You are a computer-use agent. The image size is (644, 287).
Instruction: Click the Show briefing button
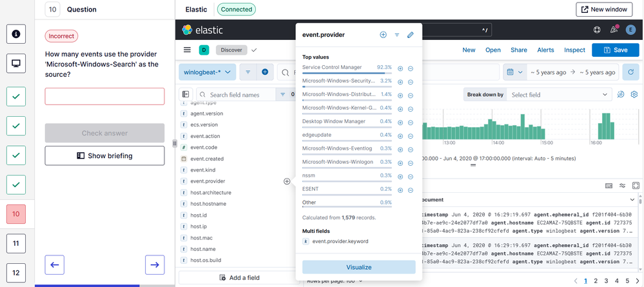(104, 155)
